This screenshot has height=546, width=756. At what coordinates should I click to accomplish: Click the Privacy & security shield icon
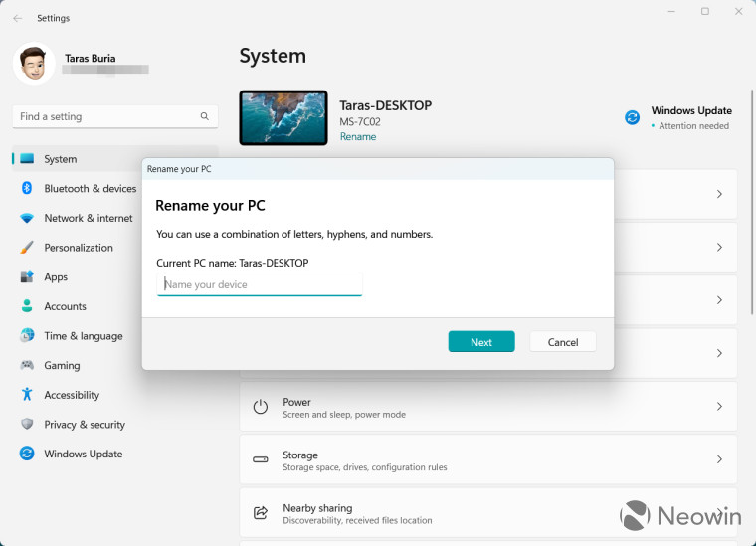click(x=27, y=424)
